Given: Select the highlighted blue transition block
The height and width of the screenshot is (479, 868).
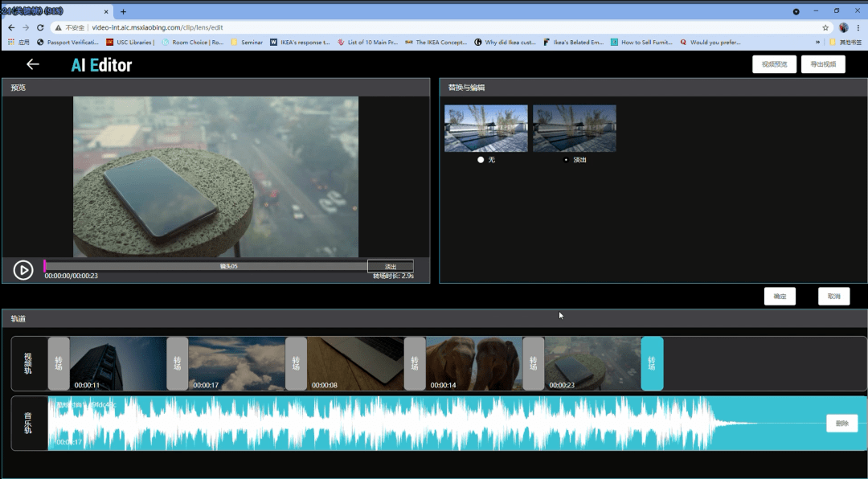Looking at the screenshot, I should (x=652, y=363).
